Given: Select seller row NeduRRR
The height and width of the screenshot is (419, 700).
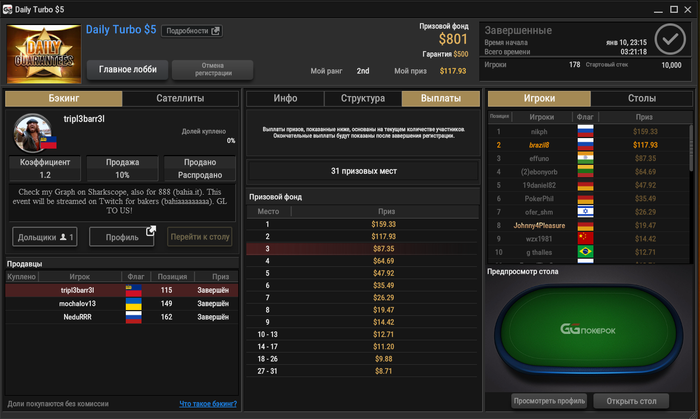Looking at the screenshot, I should 121,317.
